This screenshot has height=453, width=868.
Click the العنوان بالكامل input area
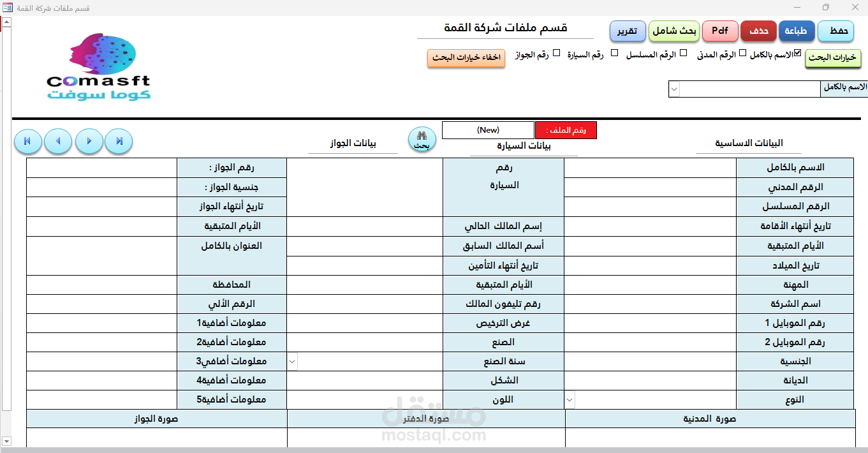(102, 256)
